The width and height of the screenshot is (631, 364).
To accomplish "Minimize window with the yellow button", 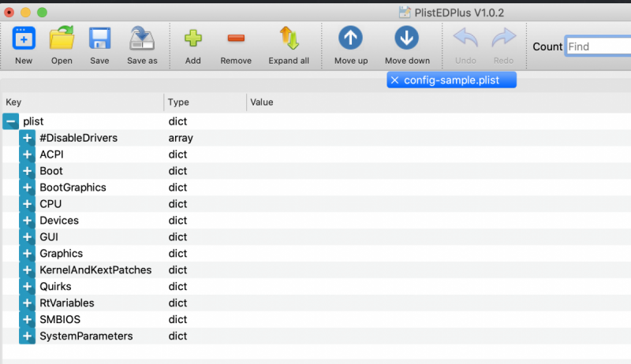I will click(25, 13).
